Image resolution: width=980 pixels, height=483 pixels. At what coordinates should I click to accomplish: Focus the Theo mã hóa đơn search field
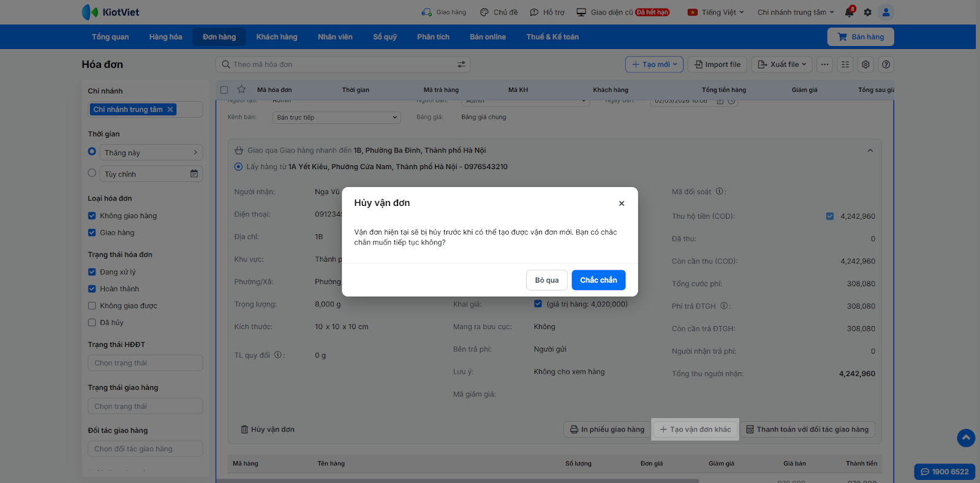[x=343, y=64]
